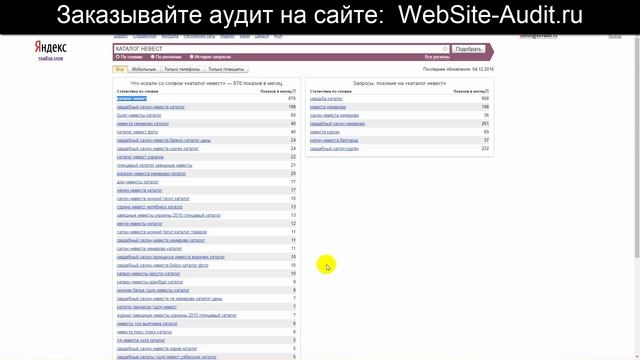Open help icon beside right 'Показов в месяц'
The width and height of the screenshot is (640, 360).
pyautogui.click(x=487, y=91)
